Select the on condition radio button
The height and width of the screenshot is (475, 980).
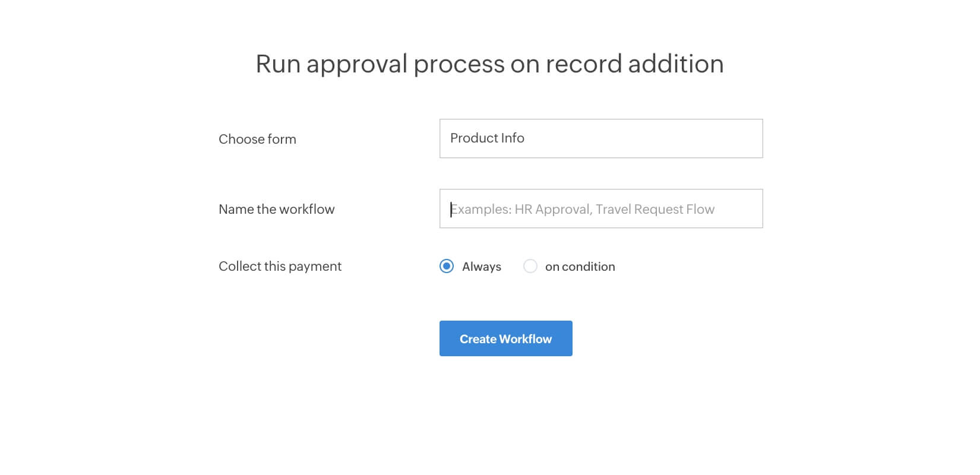pos(530,266)
